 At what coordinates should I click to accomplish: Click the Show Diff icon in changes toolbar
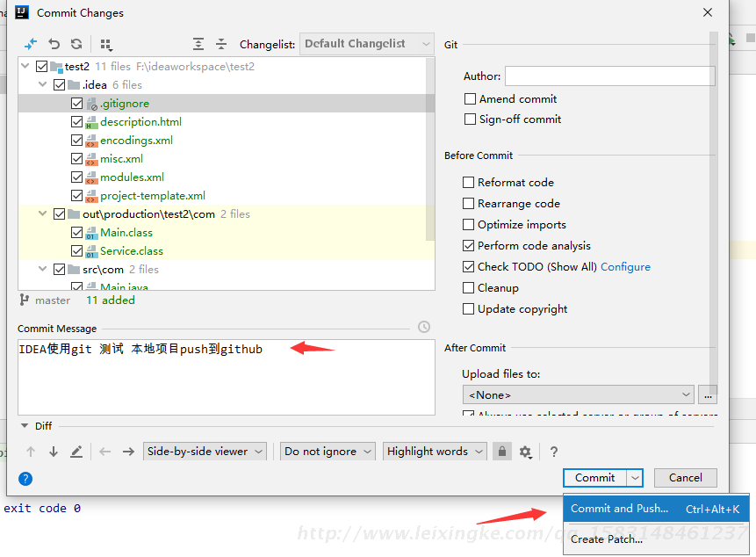(x=31, y=44)
